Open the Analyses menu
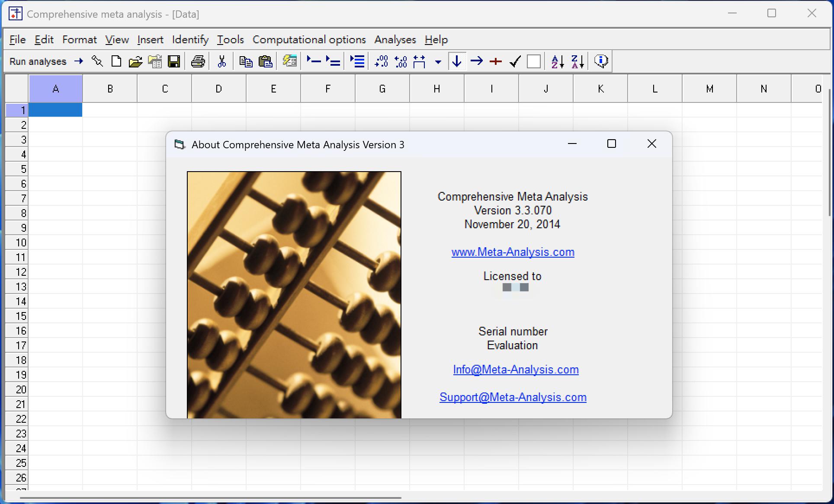Image resolution: width=834 pixels, height=504 pixels. pos(395,40)
